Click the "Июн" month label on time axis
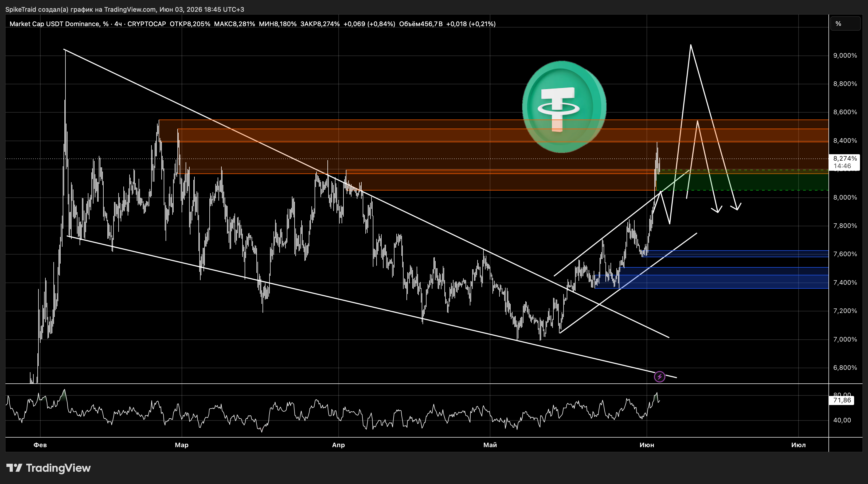The height and width of the screenshot is (484, 868). click(x=647, y=445)
